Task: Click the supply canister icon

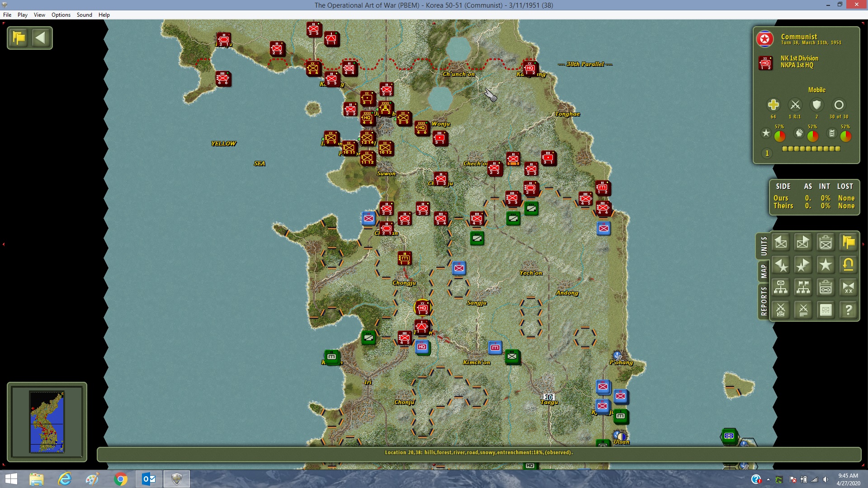Action: click(832, 133)
